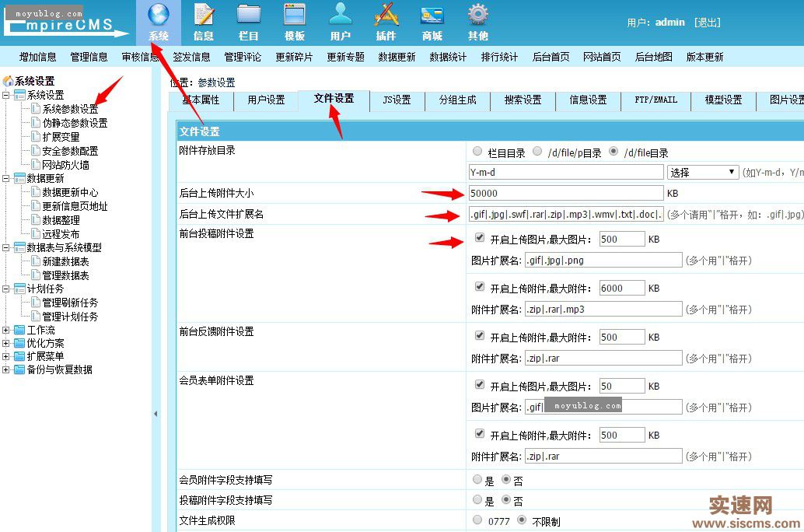Switch to the 信息设置 tab
The width and height of the screenshot is (804, 532).
[x=588, y=100]
